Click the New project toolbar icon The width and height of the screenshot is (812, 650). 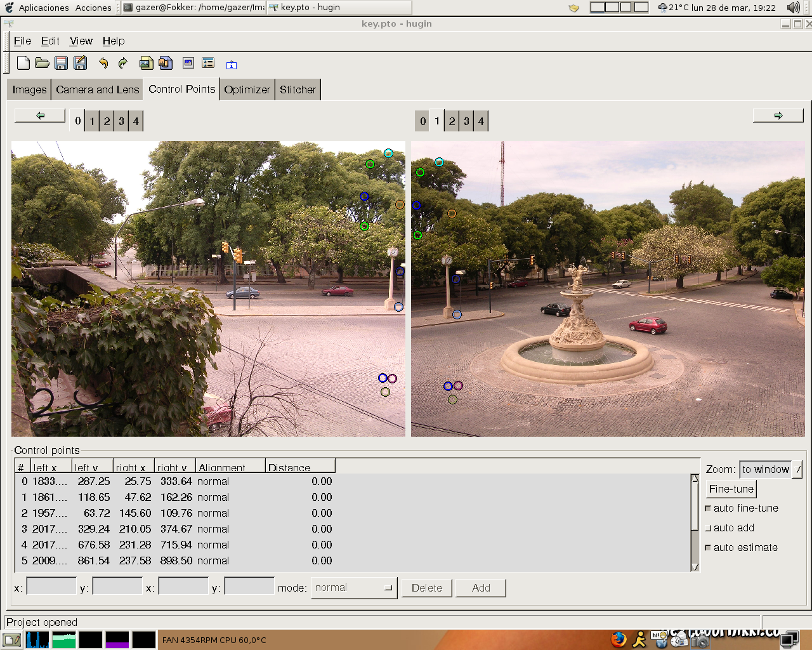coord(23,63)
